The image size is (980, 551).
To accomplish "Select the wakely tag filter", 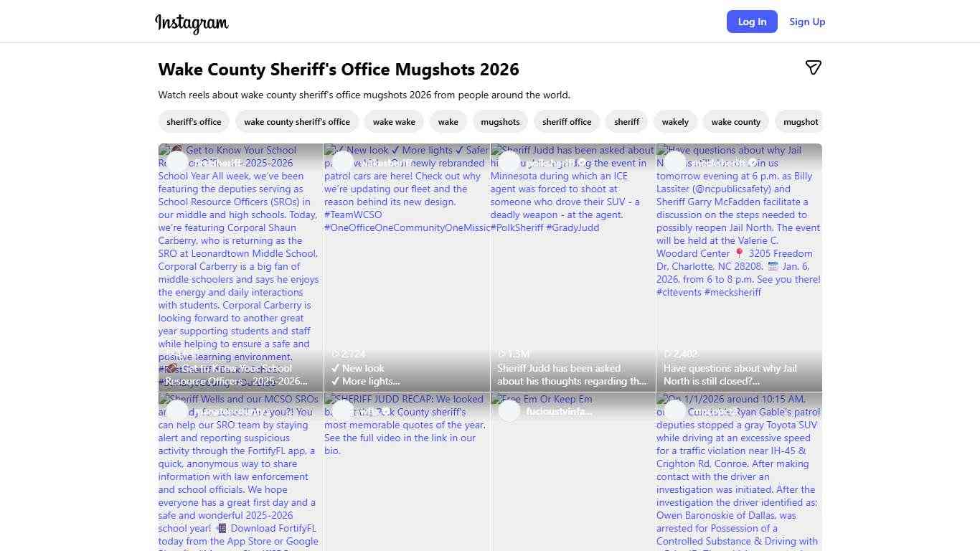I will coord(675,121).
